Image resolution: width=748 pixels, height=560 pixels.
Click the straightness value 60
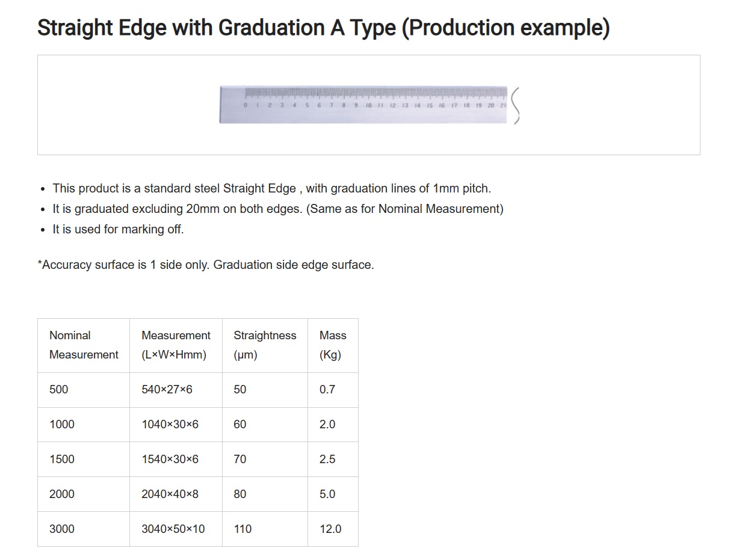[x=265, y=425]
